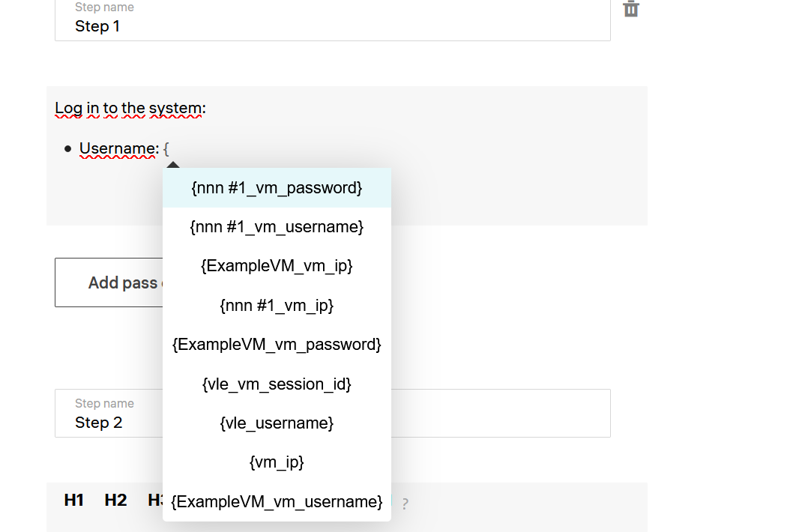Choose {nnn #1_vm_password} from the variable list
Screen dimensions: 799x532
[277, 188]
